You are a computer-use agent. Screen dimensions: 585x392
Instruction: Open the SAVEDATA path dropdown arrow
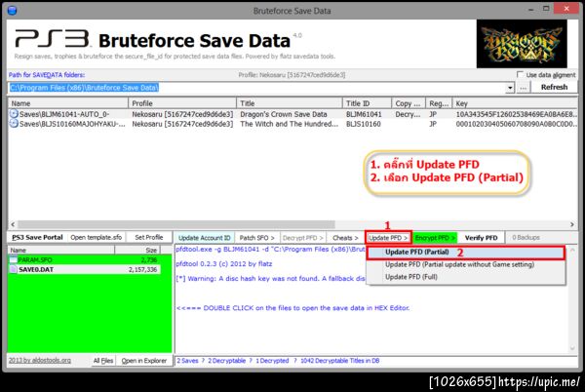pyautogui.click(x=510, y=88)
